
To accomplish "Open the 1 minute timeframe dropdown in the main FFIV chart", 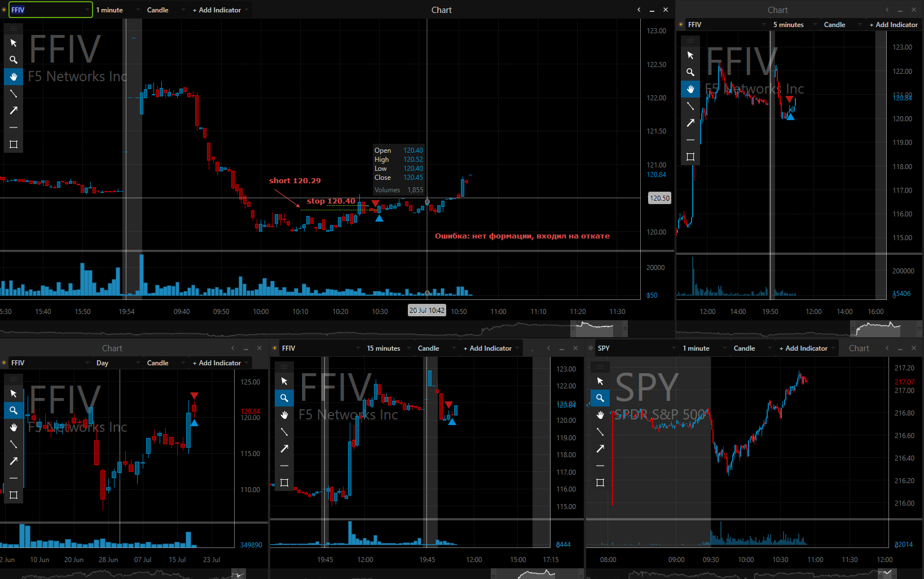I will tap(117, 10).
